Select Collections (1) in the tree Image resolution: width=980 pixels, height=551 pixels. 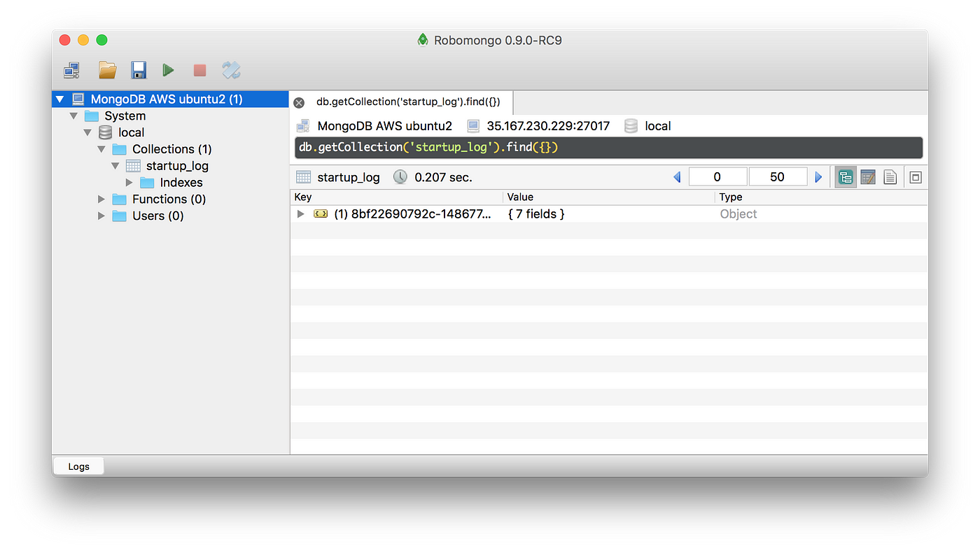tap(172, 149)
